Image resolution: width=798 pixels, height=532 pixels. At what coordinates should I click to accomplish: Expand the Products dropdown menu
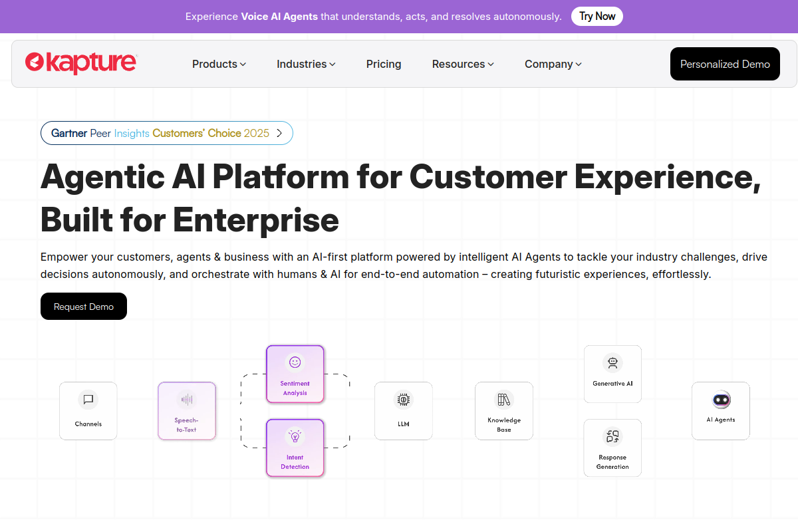click(x=219, y=65)
